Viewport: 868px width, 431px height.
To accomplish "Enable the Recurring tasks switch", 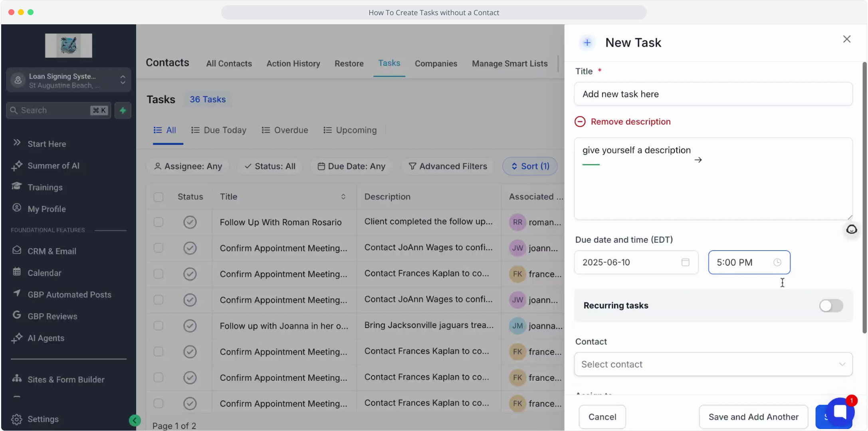I will click(831, 306).
